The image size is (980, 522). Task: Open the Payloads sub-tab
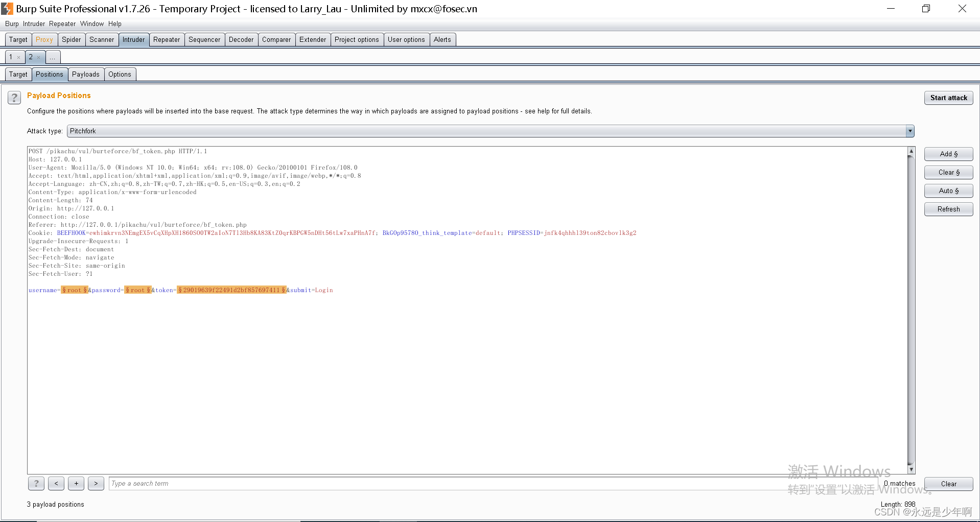pos(86,74)
